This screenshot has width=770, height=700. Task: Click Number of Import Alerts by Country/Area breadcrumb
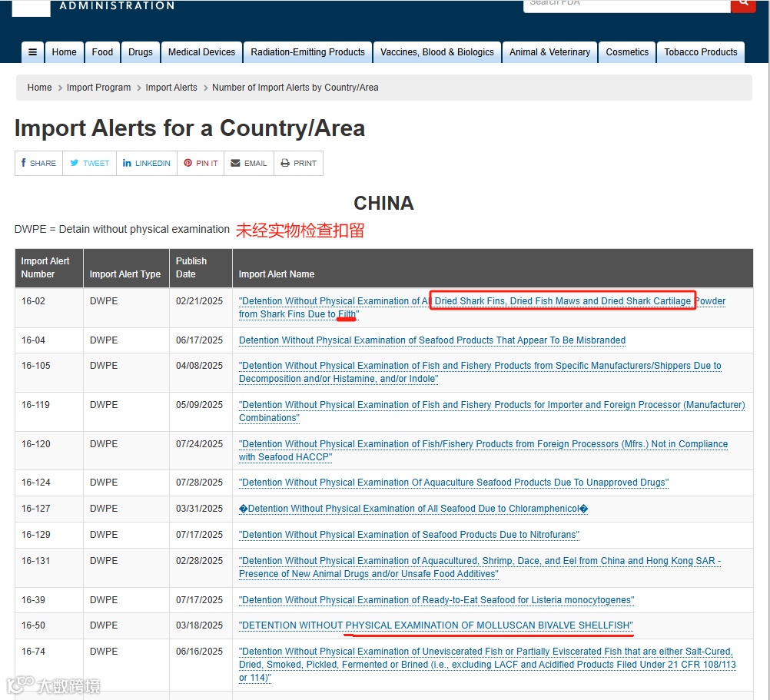[x=295, y=88]
